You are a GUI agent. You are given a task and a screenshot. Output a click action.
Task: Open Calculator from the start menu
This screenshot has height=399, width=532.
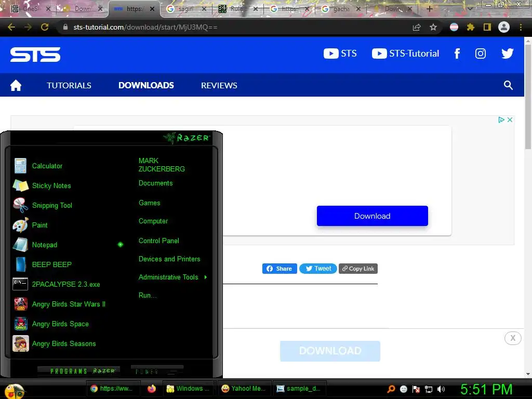click(47, 166)
